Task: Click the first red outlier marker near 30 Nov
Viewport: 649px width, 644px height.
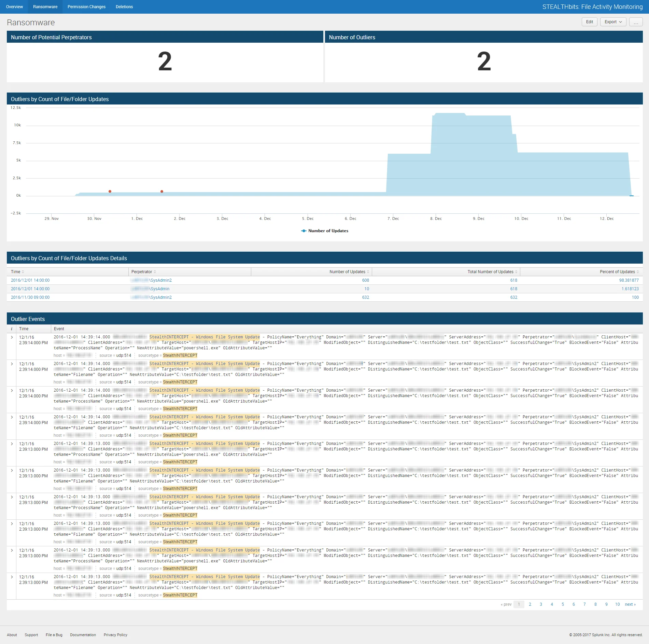Action: (110, 192)
